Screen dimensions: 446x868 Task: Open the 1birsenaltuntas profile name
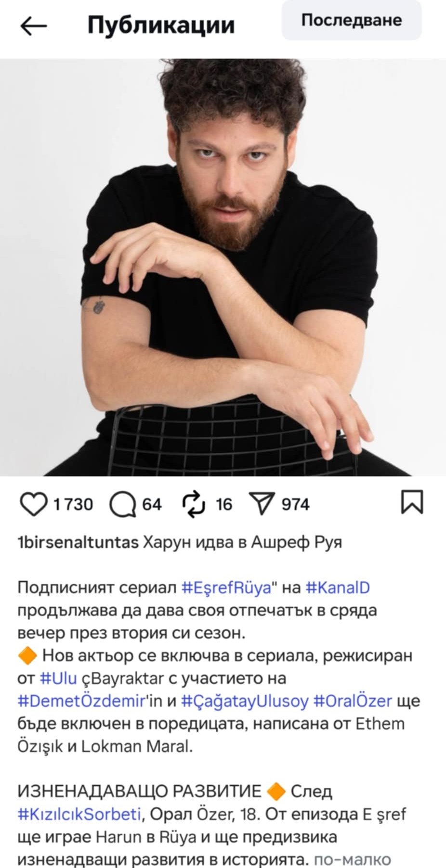pos(78,542)
